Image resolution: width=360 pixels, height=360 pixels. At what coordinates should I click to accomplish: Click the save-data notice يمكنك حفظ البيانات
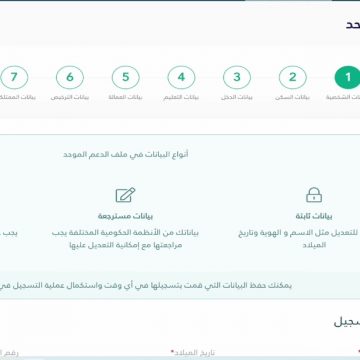(x=146, y=286)
